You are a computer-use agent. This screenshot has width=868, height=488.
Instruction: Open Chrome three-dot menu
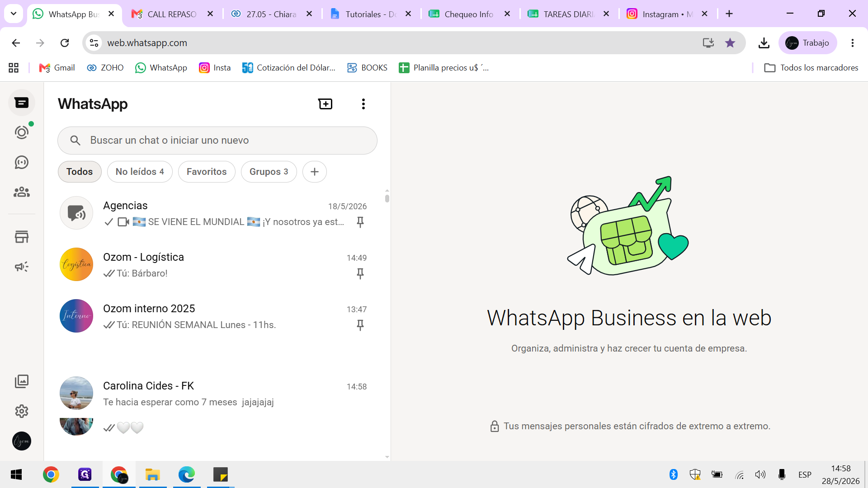tap(853, 43)
